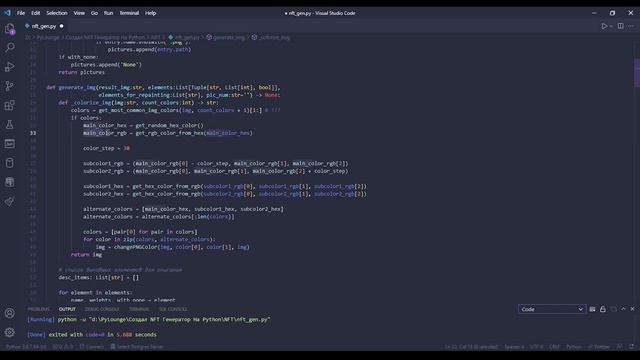Viewport: 640px width, 360px height.
Task: Open the Remote Explorer monitor icon
Action: (10, 144)
